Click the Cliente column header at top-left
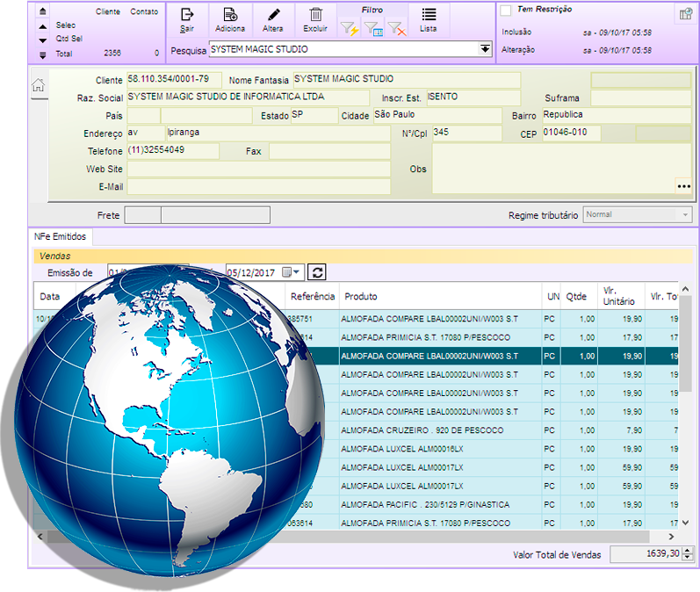This screenshot has width=700, height=592. 107,11
